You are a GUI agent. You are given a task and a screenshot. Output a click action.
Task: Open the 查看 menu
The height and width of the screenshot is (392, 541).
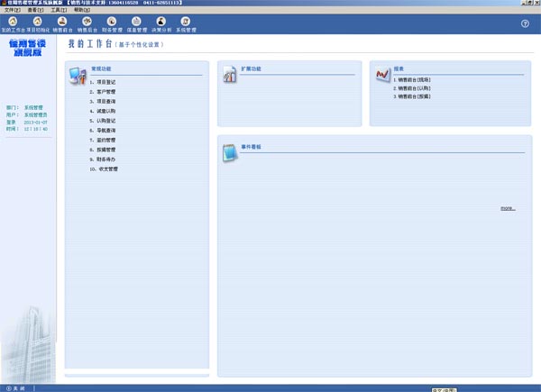coord(35,10)
